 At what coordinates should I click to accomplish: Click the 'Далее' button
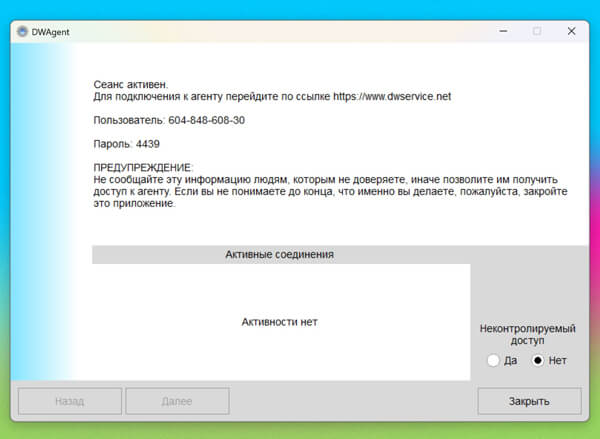(x=177, y=401)
